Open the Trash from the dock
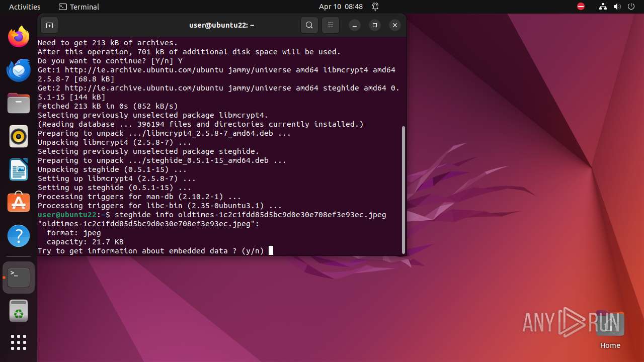 [x=19, y=311]
